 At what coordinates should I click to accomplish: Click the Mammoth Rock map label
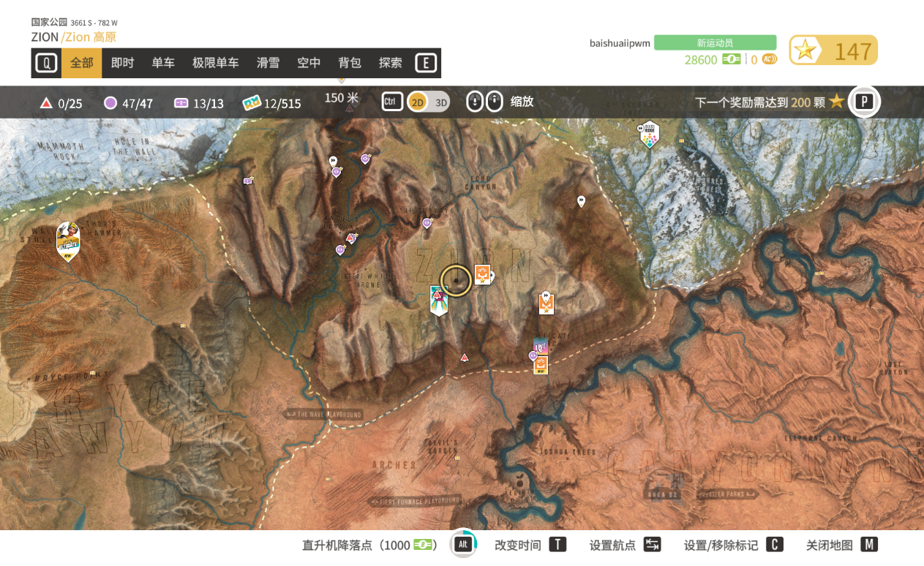pyautogui.click(x=61, y=152)
